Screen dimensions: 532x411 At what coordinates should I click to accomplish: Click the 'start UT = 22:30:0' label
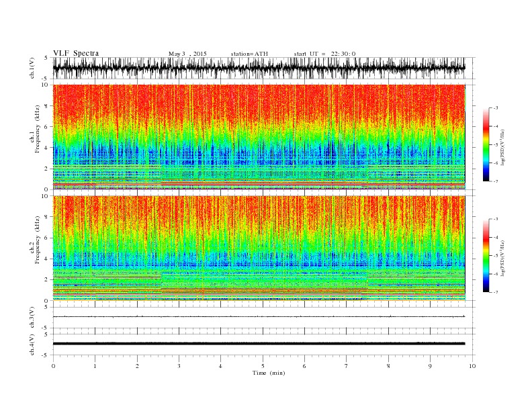[324, 54]
